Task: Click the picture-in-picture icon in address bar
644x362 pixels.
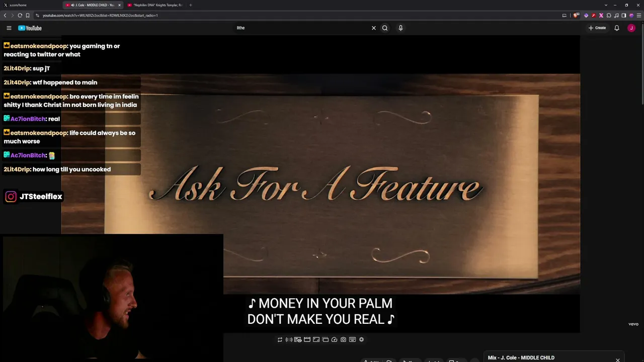Action: 564,16
